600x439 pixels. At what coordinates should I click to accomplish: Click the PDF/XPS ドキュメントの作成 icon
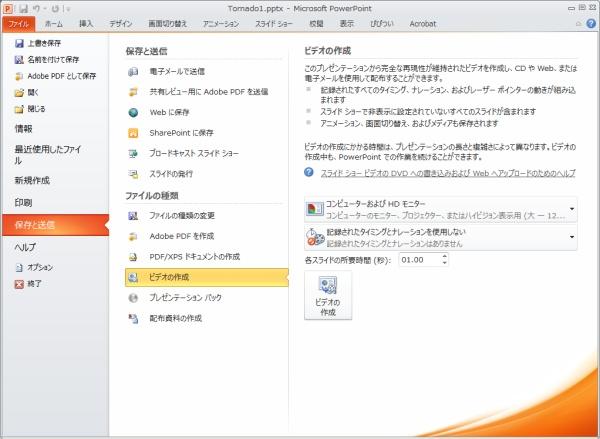pos(133,257)
